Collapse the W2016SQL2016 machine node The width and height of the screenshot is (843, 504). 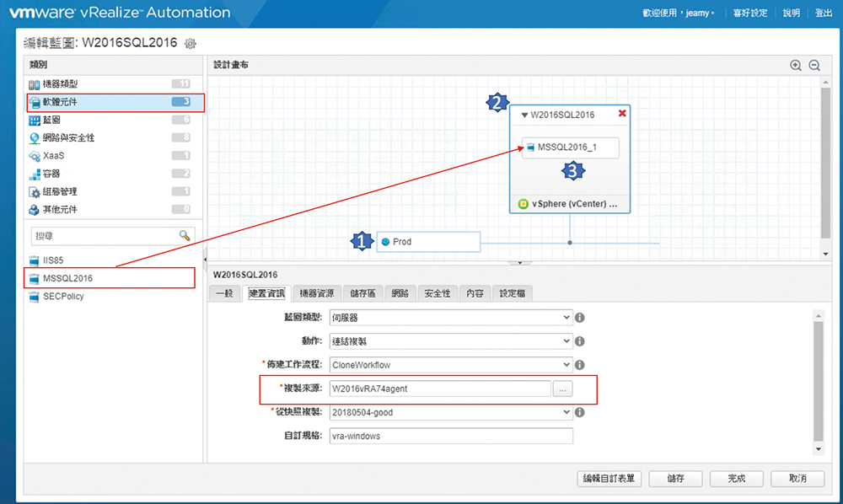524,115
